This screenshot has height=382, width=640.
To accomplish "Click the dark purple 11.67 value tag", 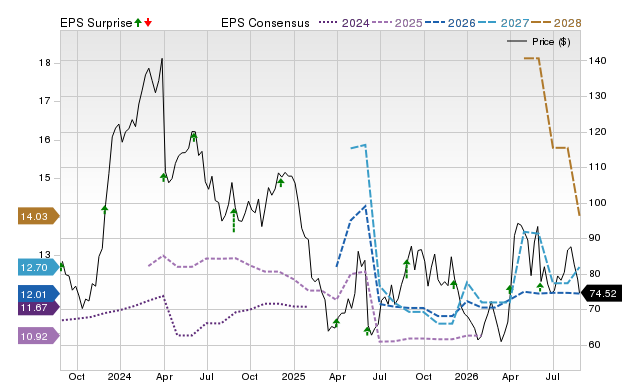I will click(x=38, y=308).
